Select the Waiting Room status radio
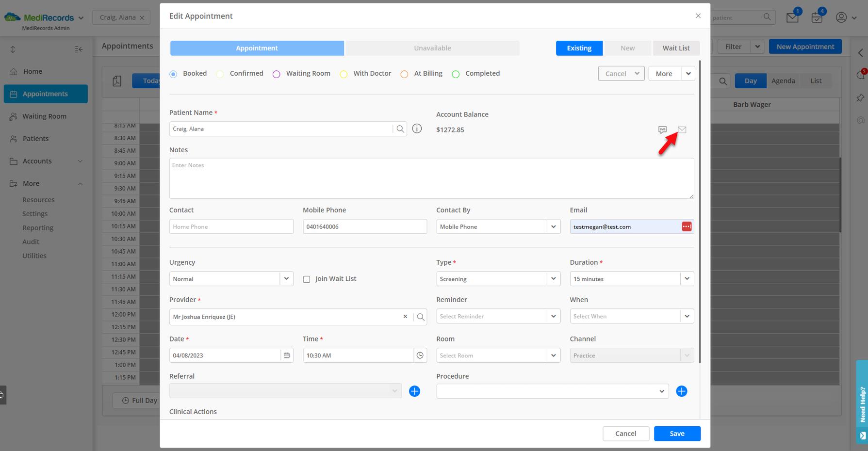Viewport: 868px width, 451px height. point(277,74)
